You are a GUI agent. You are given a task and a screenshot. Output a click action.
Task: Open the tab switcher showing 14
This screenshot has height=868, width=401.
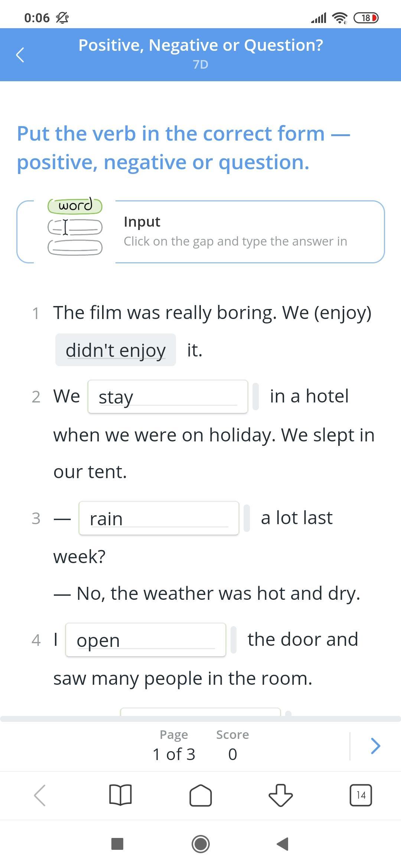pyautogui.click(x=361, y=795)
